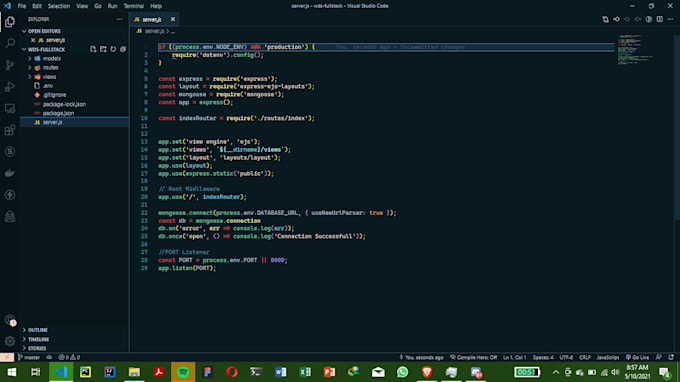
Task: Open Windows Start menu
Action: pyautogui.click(x=12, y=372)
